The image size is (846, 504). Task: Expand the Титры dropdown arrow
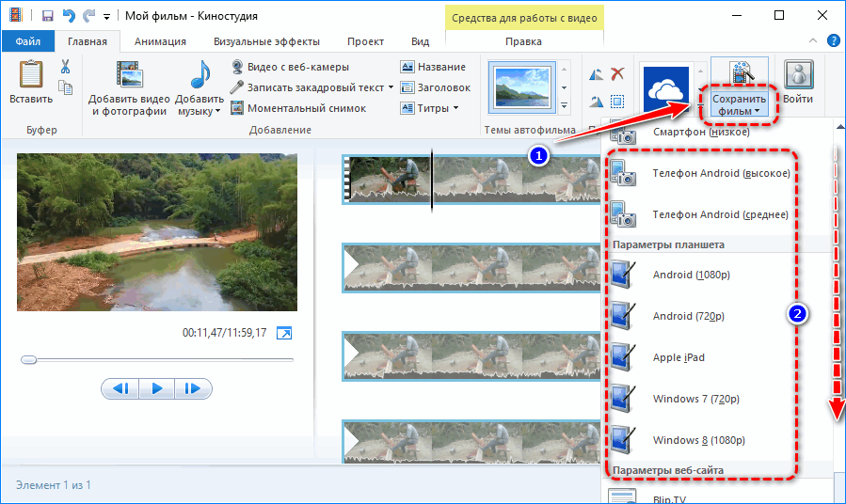click(x=455, y=108)
